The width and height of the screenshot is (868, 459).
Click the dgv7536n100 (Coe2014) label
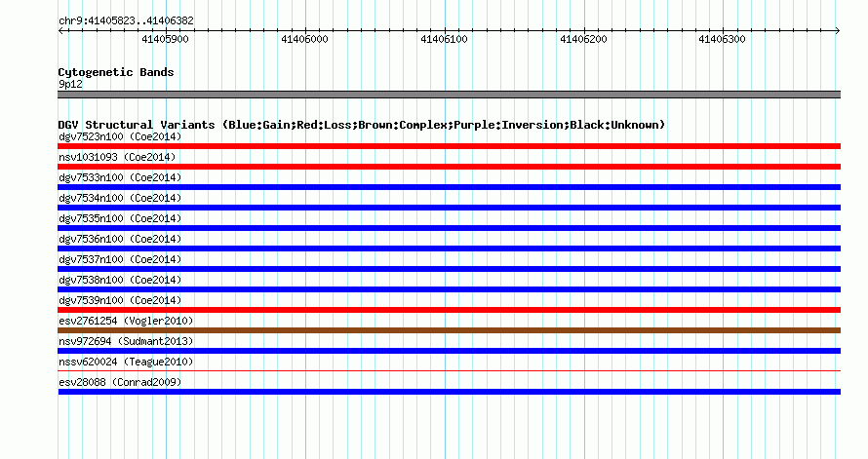120,239
